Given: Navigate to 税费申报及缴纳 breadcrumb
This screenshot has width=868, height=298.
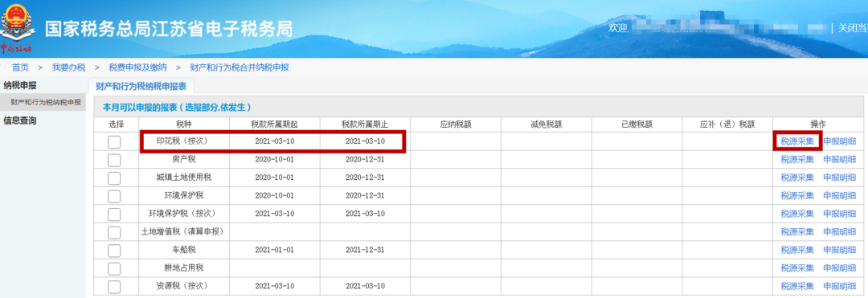Looking at the screenshot, I should pyautogui.click(x=138, y=67).
